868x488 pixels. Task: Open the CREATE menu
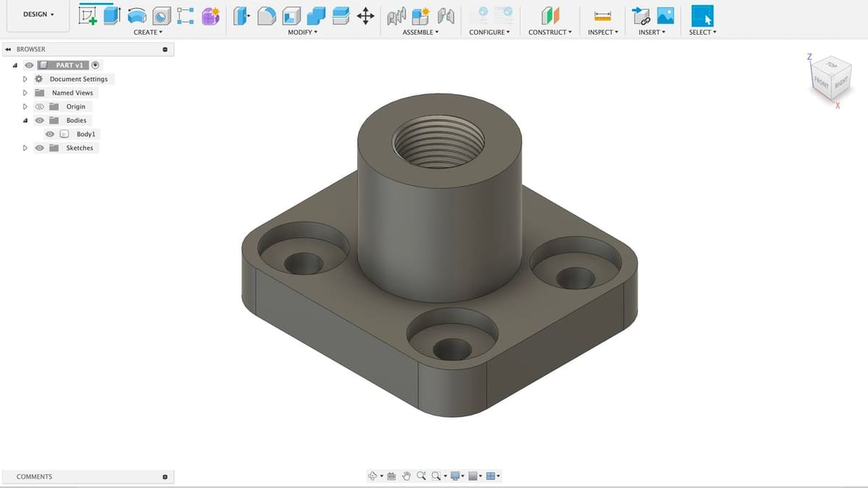tap(148, 33)
